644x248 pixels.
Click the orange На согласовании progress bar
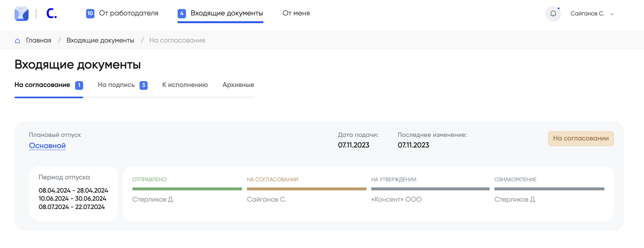click(306, 189)
